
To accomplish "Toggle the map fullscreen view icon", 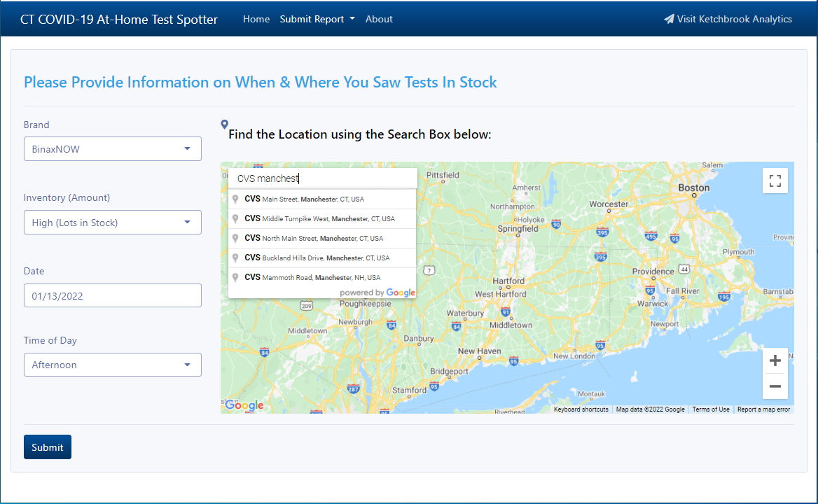I will 775,181.
